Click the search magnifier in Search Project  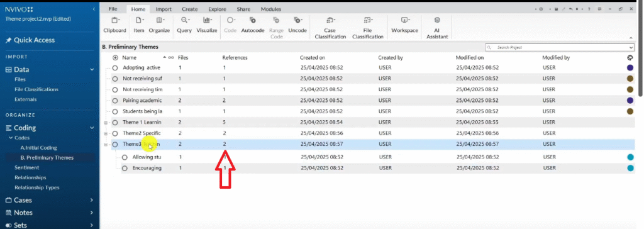click(489, 48)
